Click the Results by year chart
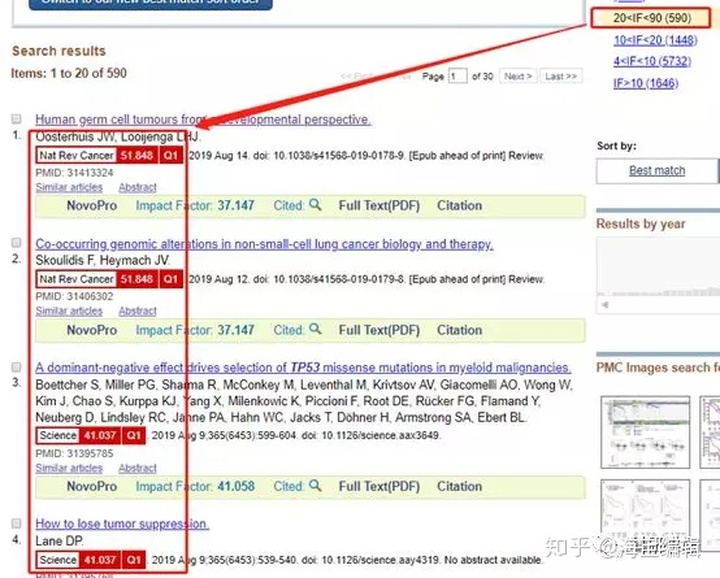Viewport: 720px width, 578px height. 658,267
